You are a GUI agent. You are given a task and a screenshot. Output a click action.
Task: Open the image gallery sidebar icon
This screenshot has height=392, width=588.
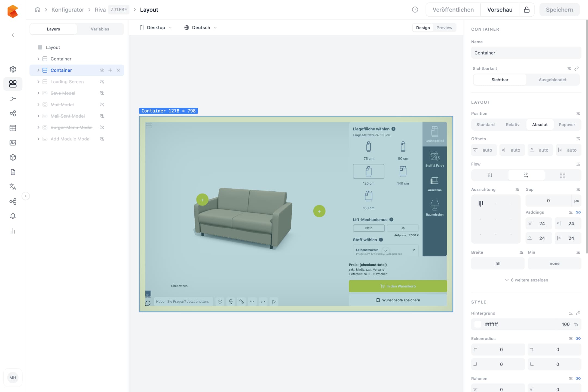(x=13, y=143)
